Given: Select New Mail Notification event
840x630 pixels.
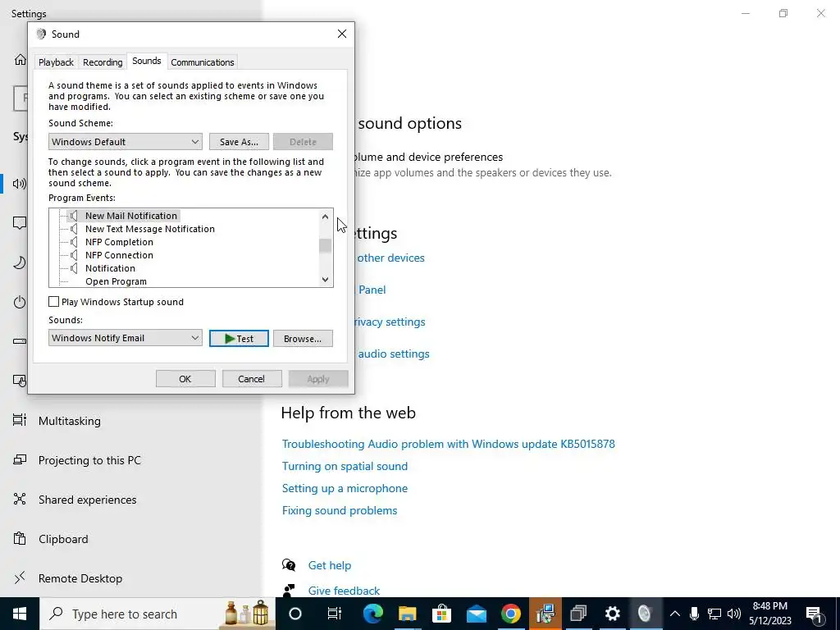Looking at the screenshot, I should pyautogui.click(x=131, y=216).
